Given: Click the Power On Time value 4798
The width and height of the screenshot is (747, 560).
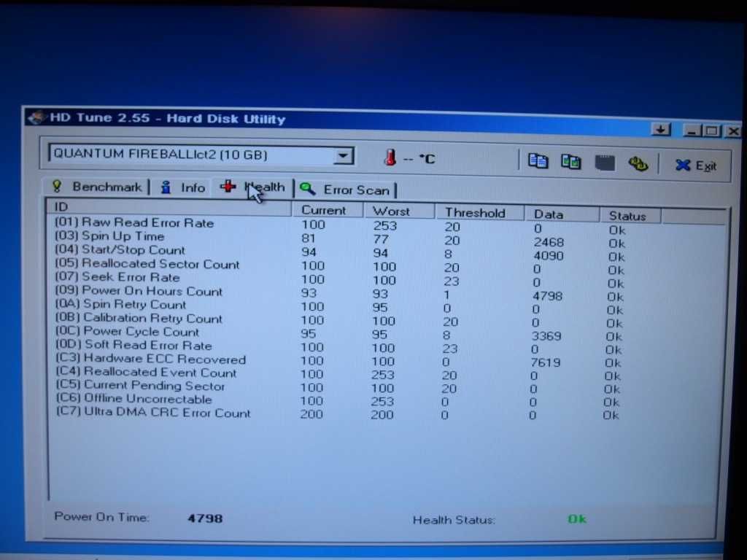Looking at the screenshot, I should click(205, 518).
